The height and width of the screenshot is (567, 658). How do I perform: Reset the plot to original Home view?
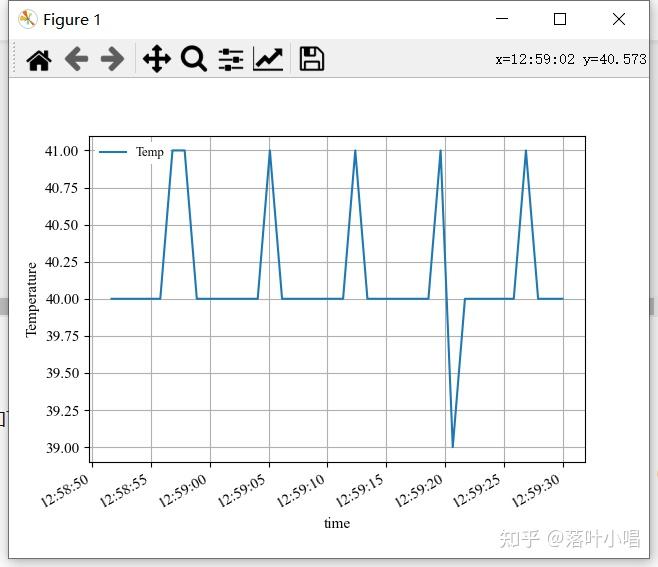tap(39, 60)
